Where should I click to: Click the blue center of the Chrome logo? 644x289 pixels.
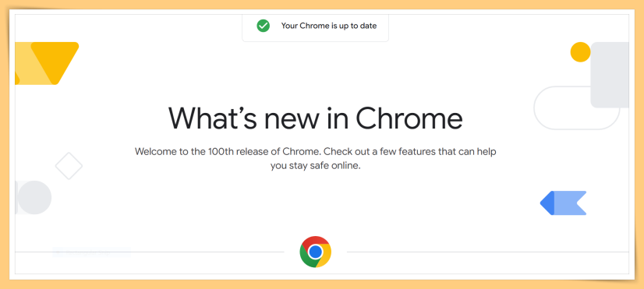click(316, 252)
